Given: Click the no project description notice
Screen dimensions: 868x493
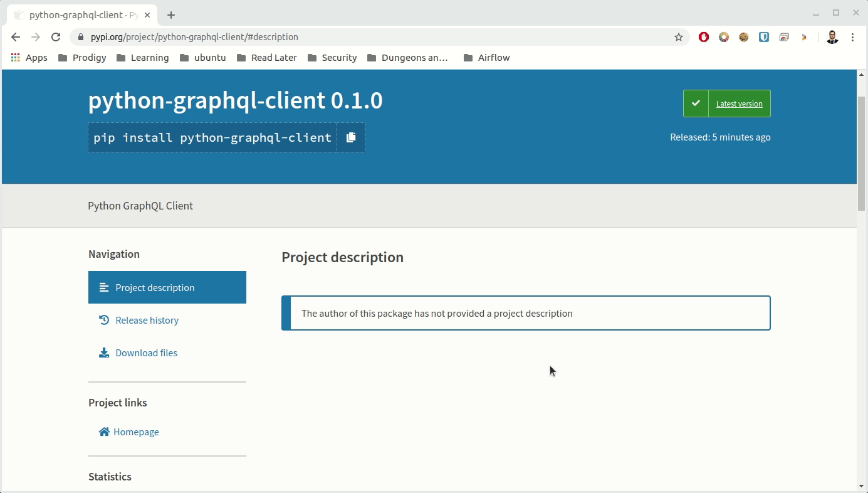Looking at the screenshot, I should pos(526,313).
